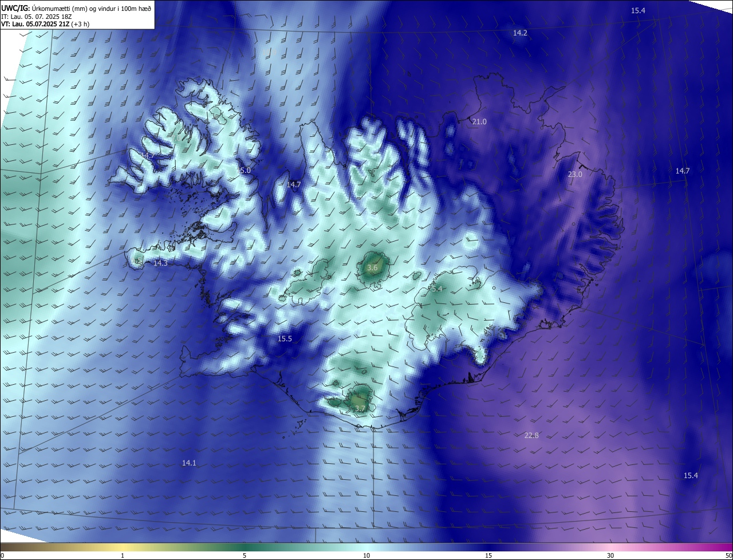Image resolution: width=733 pixels, height=560 pixels.
Task: Click the 'IT: Lau. 05. 07. 2025 18Z' line
Action: coord(36,17)
